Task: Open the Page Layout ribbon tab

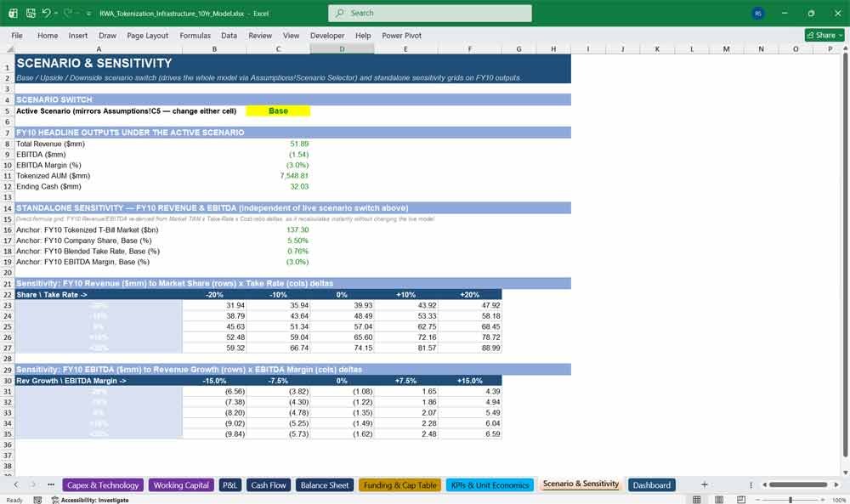Action: tap(147, 35)
